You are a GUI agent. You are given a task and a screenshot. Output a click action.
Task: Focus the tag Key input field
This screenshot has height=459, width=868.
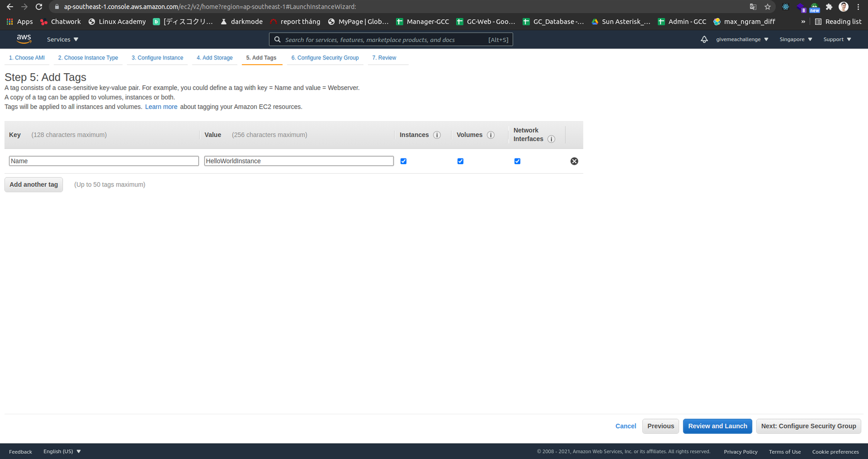(104, 161)
